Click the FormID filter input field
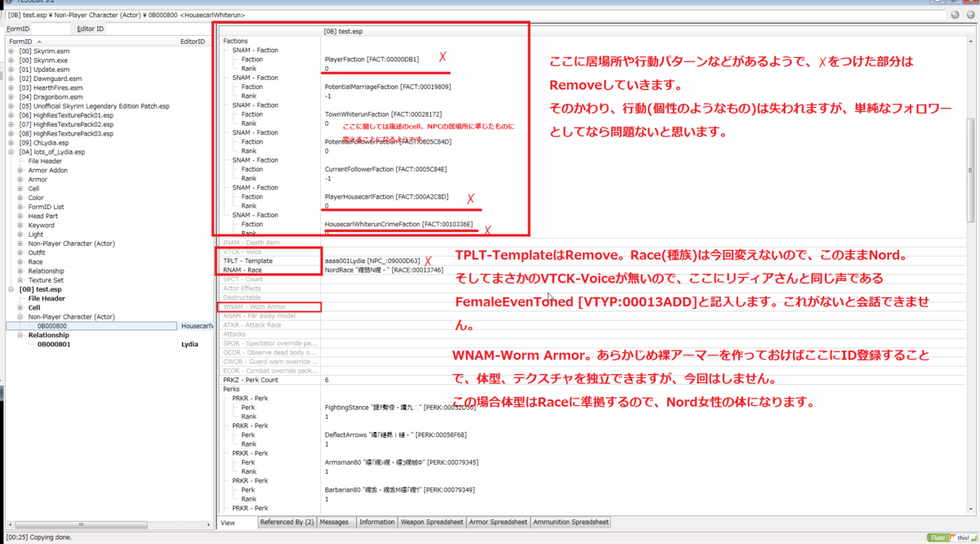This screenshot has width=980, height=544. coord(51,27)
